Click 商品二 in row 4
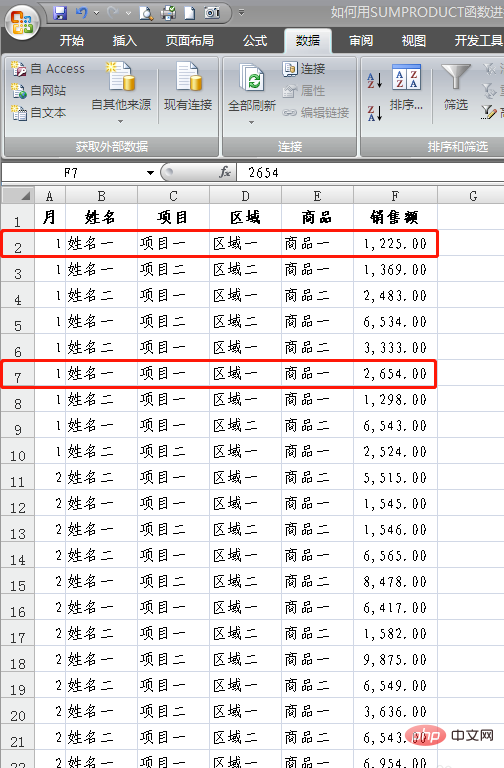This screenshot has height=768, width=504. (317, 295)
